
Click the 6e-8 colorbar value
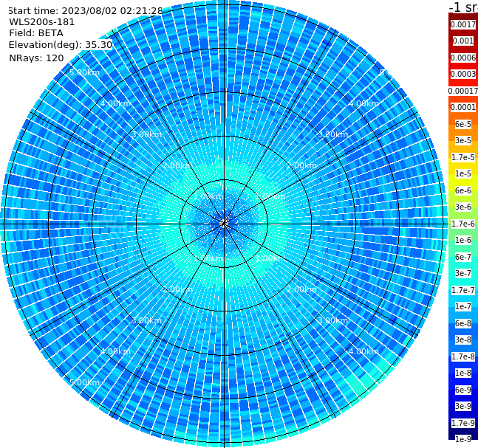(463, 323)
